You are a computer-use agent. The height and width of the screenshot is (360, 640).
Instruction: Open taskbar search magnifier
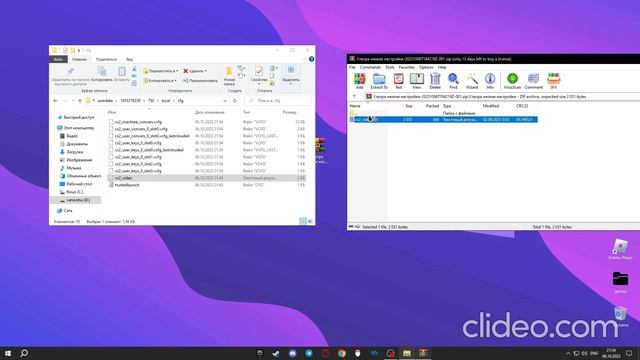pos(24,353)
